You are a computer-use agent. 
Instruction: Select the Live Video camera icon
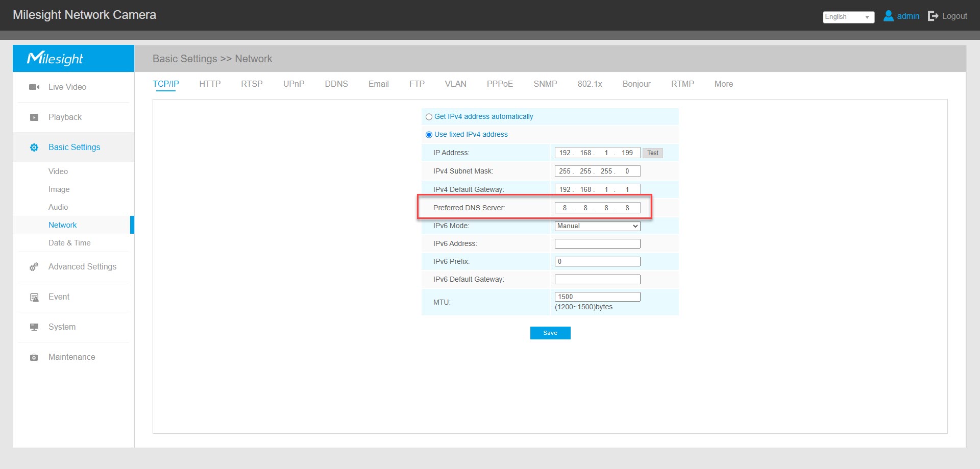coord(34,87)
